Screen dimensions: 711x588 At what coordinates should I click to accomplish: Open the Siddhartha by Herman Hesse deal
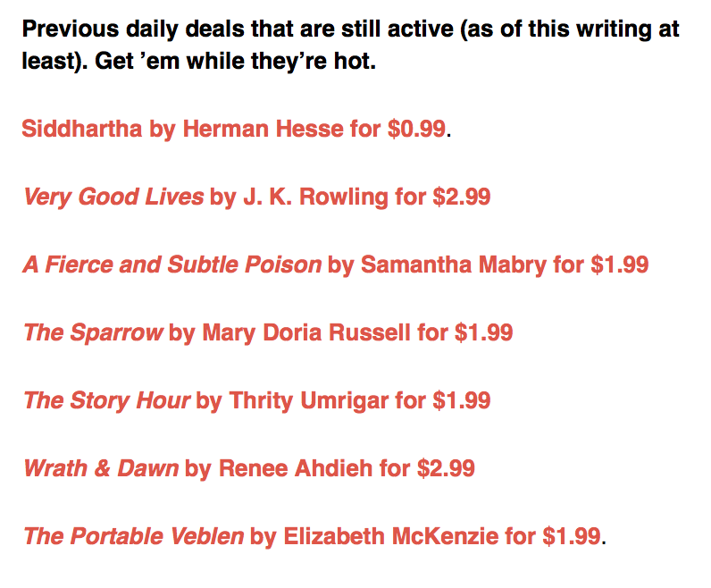click(234, 129)
